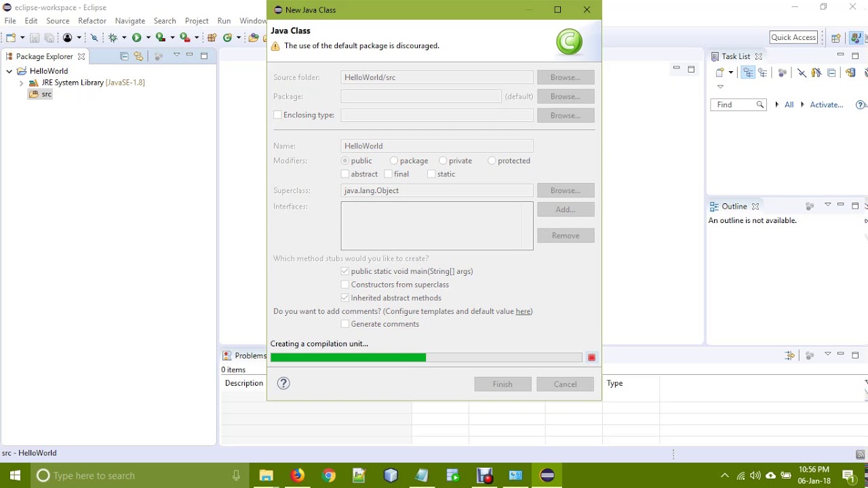Toggle Scheduled presentation in Task List
Image resolution: width=868 pixels, height=488 pixels.
(763, 73)
